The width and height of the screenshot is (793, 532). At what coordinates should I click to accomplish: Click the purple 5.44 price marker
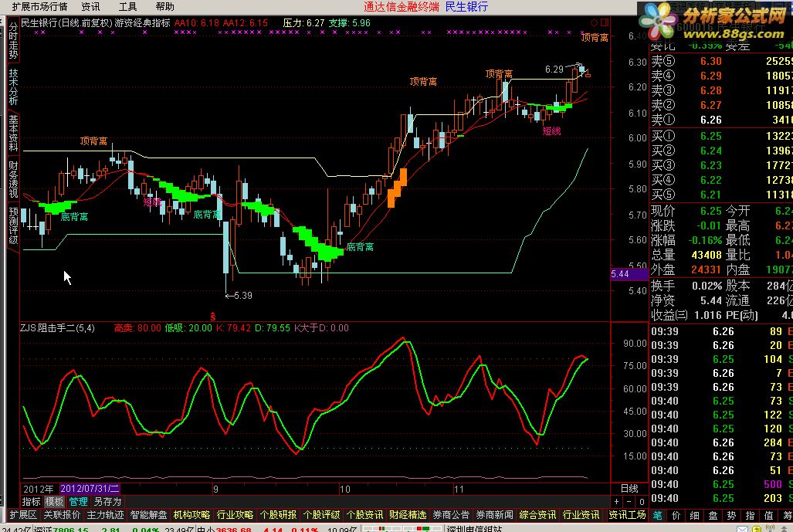[629, 274]
